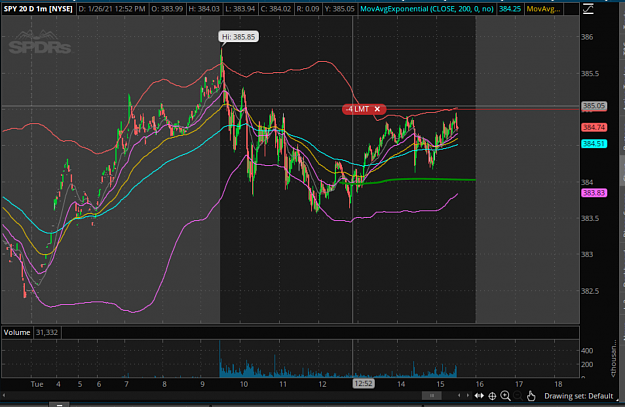This screenshot has width=625, height=407.
Task: Open the Drawing set: Default menu
Action: coord(578,396)
